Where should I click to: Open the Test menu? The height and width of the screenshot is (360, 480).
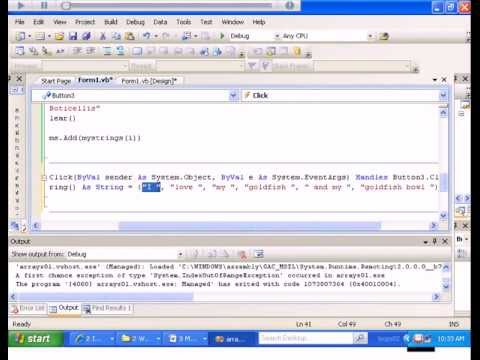tap(206, 22)
